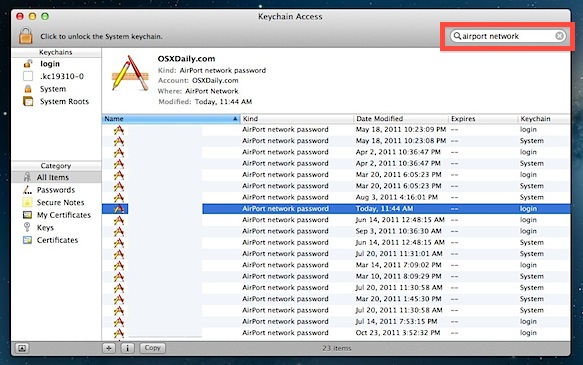Clear the search field with the X button
Screen dimensions: 583x365
(559, 36)
